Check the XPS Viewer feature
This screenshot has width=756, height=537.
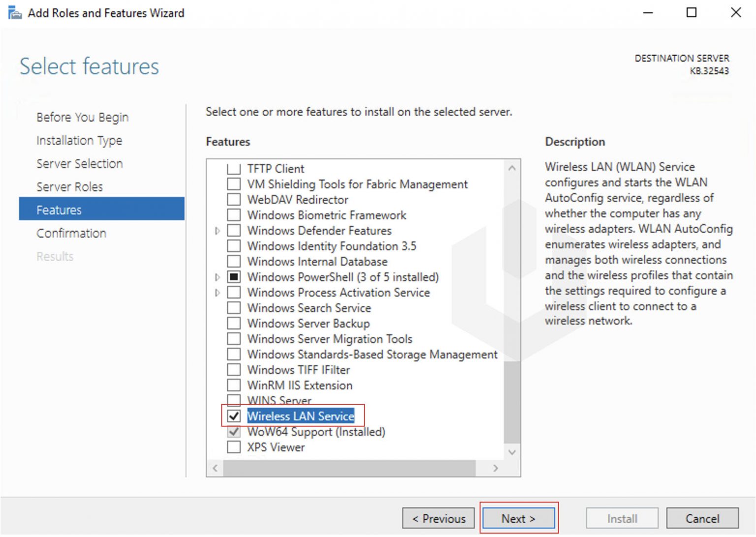(x=233, y=447)
